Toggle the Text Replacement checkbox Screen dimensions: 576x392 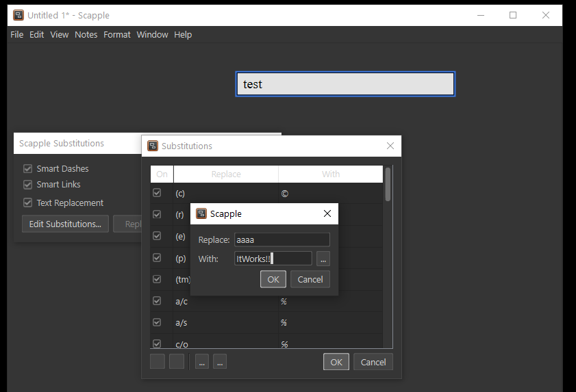click(27, 202)
